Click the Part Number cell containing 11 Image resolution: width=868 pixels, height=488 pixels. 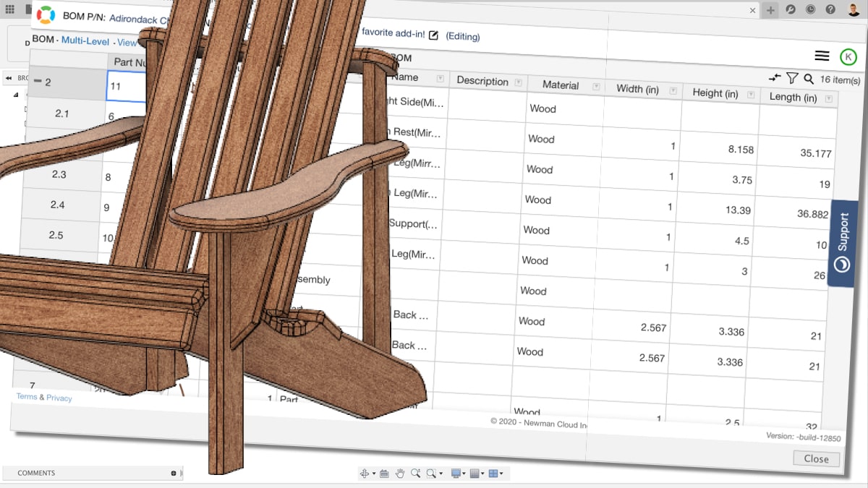pos(127,85)
